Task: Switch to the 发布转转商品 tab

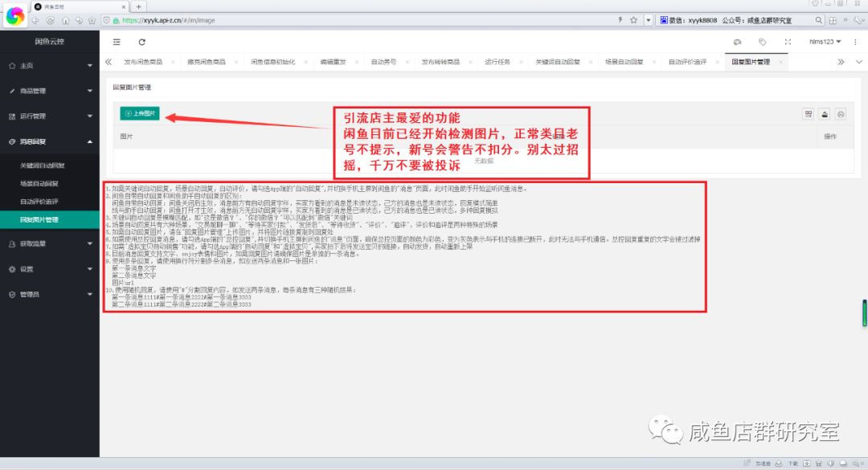Action: 440,62
